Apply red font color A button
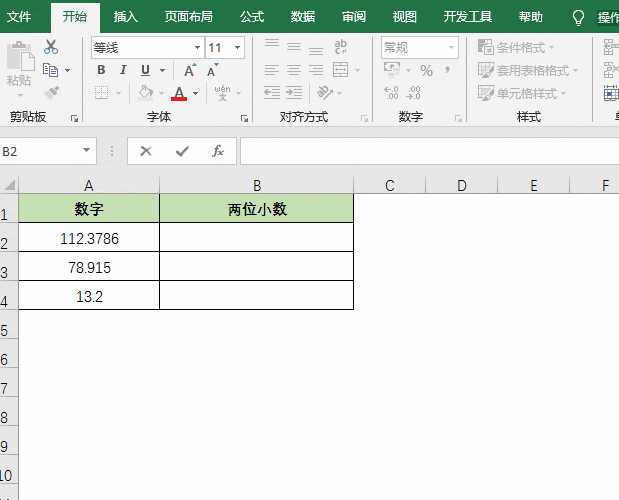The width and height of the screenshot is (619, 500). pos(179,93)
